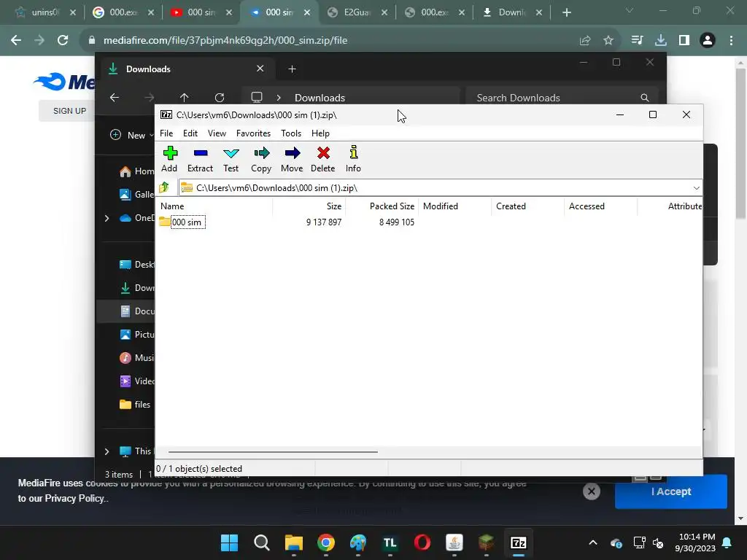Screen dimensions: 747x560
Task: Click the SIGN UP button on MediaFire
Action: (69, 111)
